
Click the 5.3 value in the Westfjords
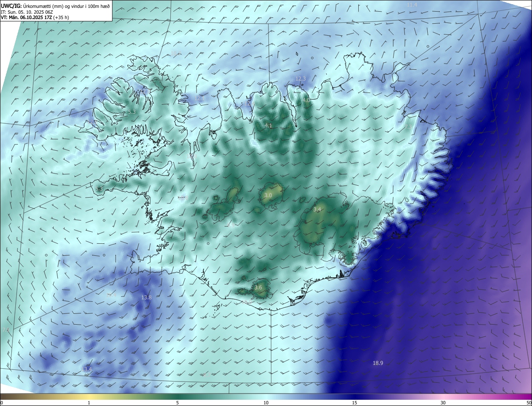pos(132,112)
